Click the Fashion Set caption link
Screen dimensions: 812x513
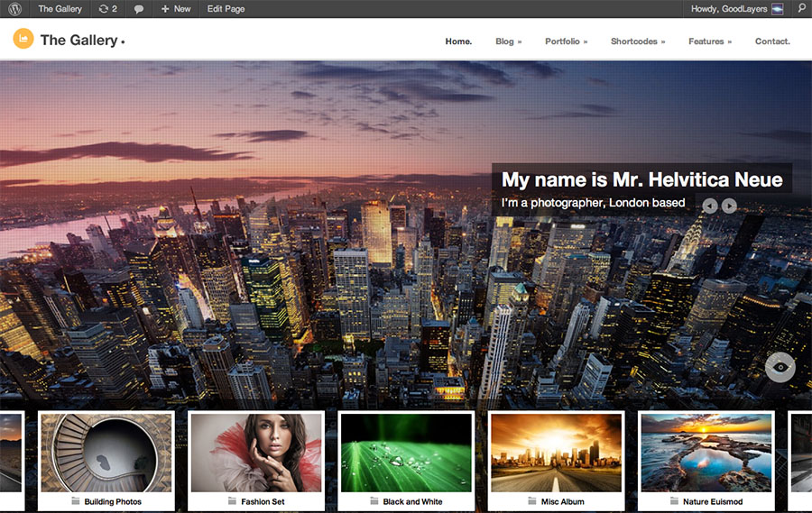pos(263,501)
